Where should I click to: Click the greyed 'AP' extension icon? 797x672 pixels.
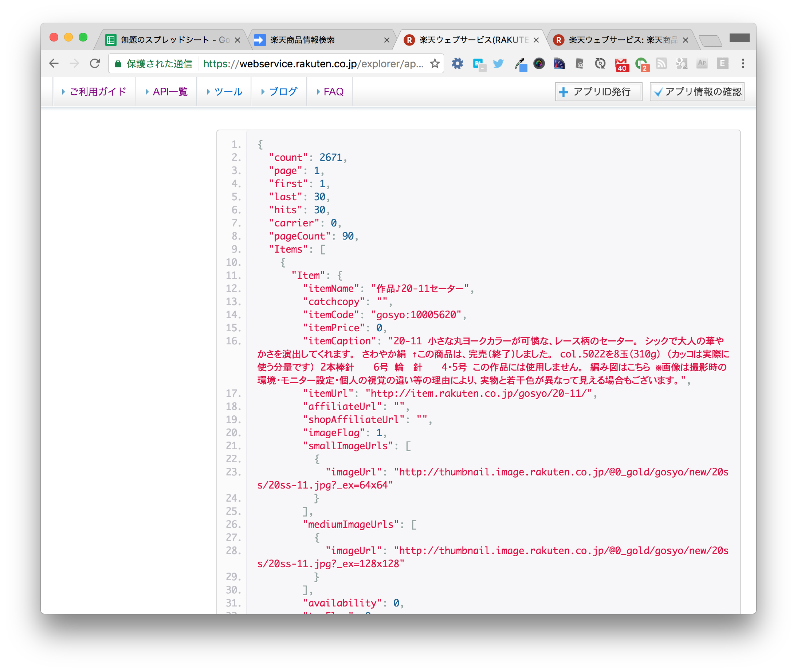coord(702,64)
